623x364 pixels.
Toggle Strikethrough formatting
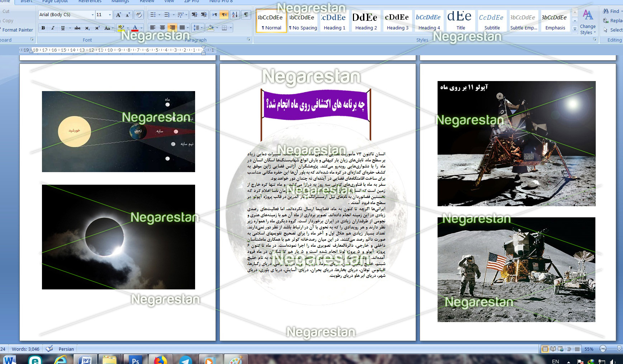click(77, 28)
